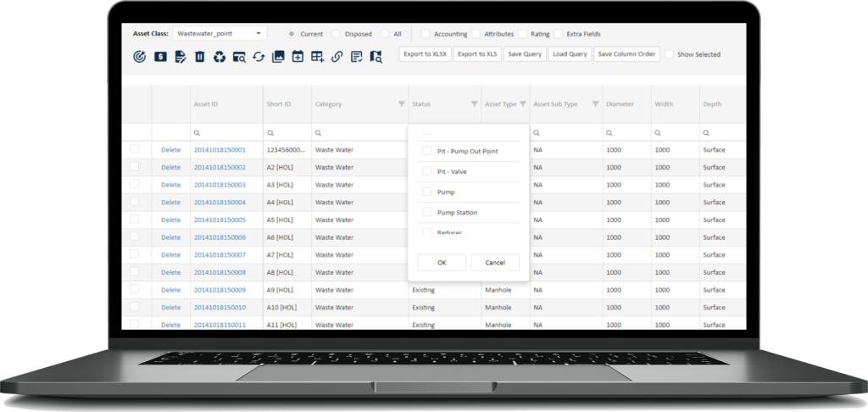Open asset link 20141018150003
This screenshot has width=868, height=412.
click(x=219, y=185)
